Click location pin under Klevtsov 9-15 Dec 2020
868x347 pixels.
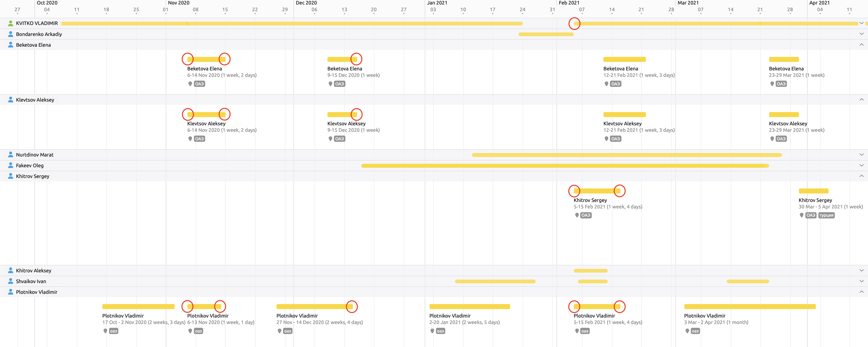click(x=330, y=139)
